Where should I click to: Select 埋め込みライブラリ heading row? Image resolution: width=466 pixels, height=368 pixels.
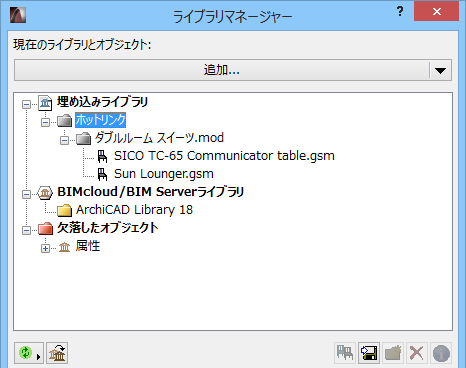(x=102, y=102)
